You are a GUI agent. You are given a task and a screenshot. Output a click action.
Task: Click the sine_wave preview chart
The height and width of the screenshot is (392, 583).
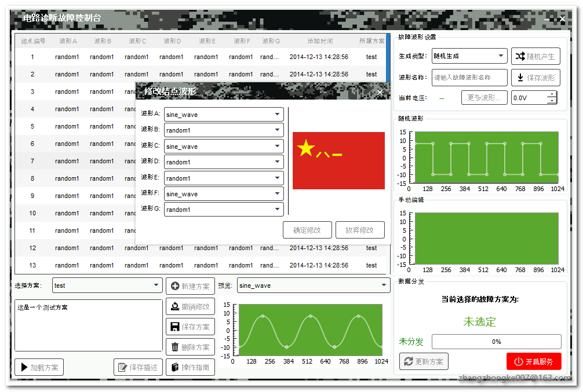tap(310, 330)
